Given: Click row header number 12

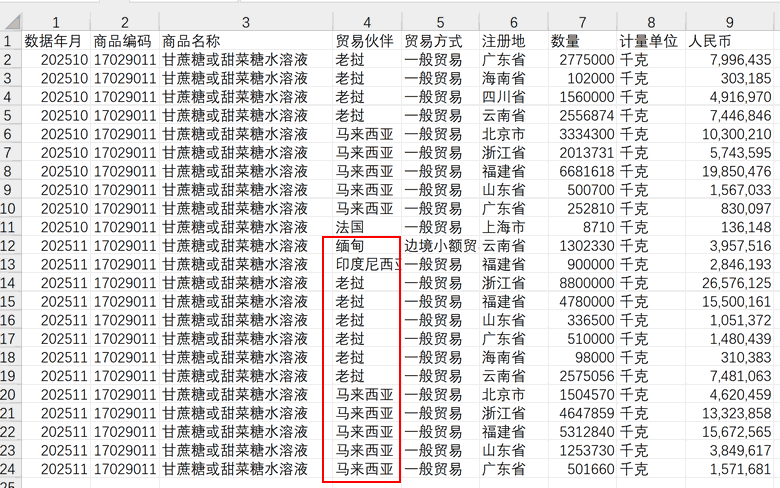Looking at the screenshot, I should [x=10, y=246].
